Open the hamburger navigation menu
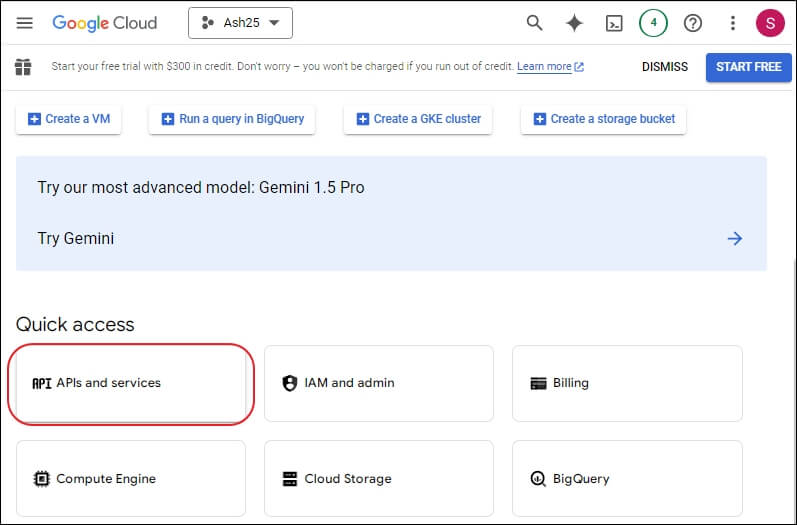This screenshot has width=797, height=525. [24, 23]
